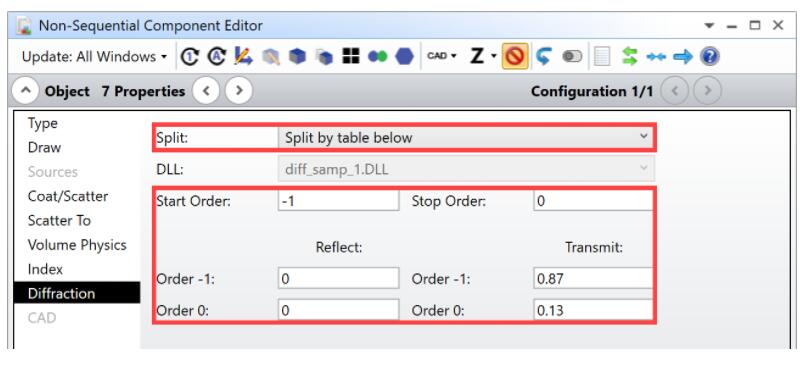
Task: Click the blue help question mark icon
Action: pos(709,56)
